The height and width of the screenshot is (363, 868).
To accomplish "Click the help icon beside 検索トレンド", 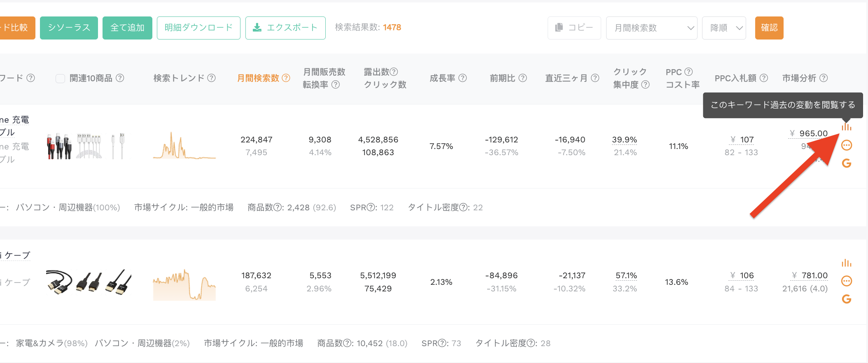I will [x=211, y=78].
